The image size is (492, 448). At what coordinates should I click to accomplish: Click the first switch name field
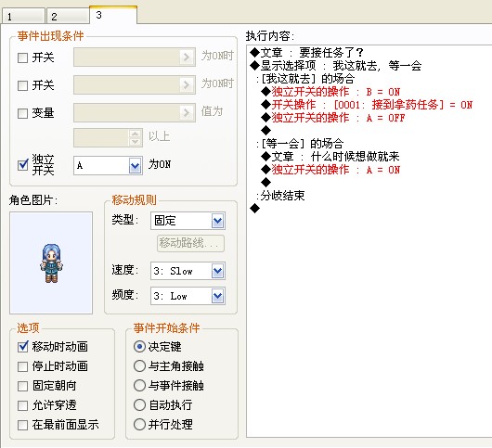tap(127, 58)
